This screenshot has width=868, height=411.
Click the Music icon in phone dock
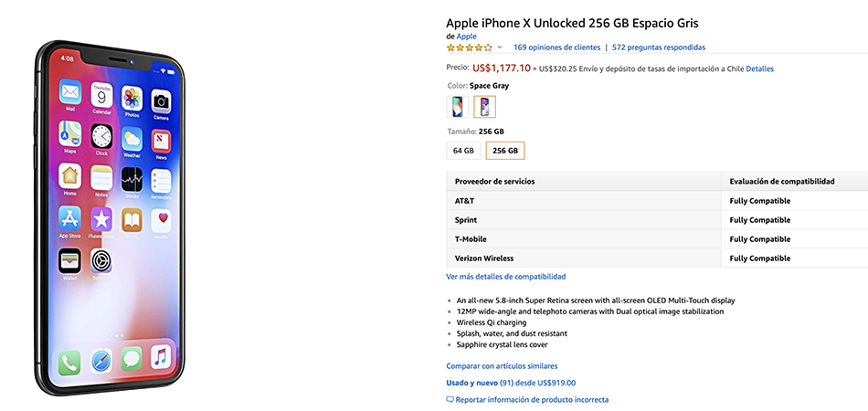(x=161, y=357)
